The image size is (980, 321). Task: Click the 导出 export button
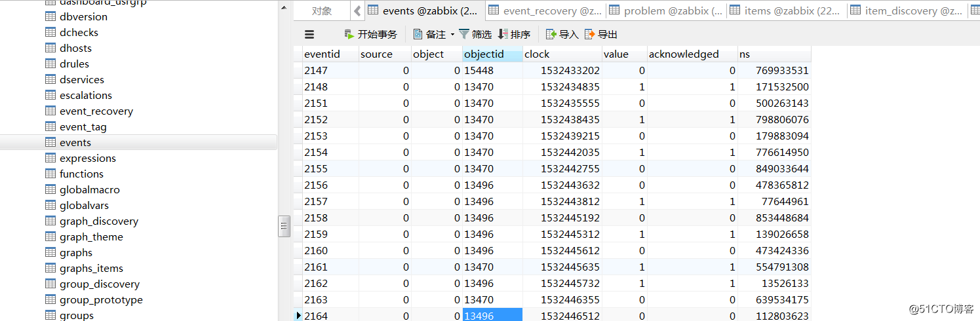pyautogui.click(x=601, y=35)
